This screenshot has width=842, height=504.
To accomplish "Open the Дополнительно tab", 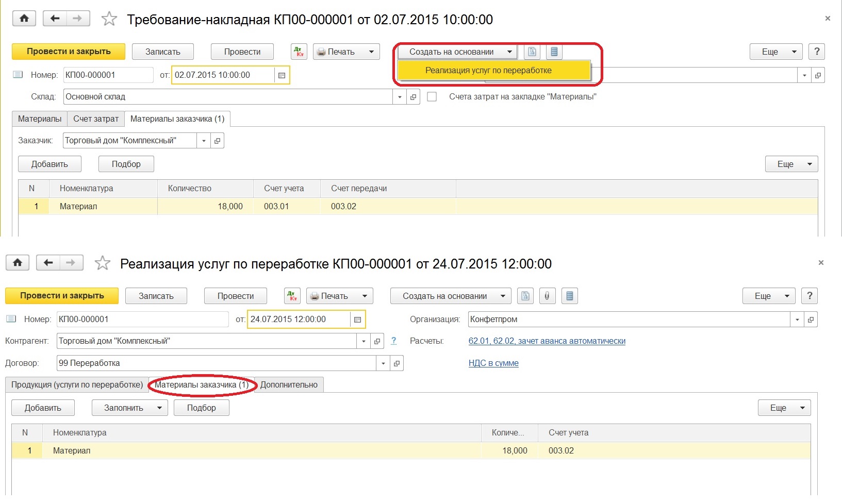I will (289, 385).
